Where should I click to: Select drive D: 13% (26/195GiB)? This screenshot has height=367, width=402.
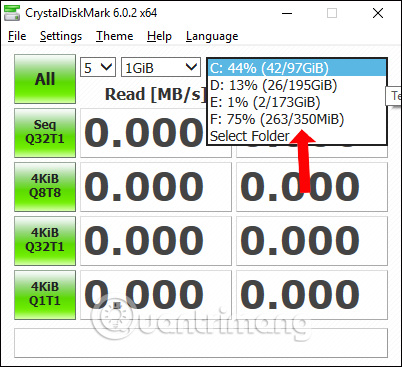pyautogui.click(x=297, y=85)
